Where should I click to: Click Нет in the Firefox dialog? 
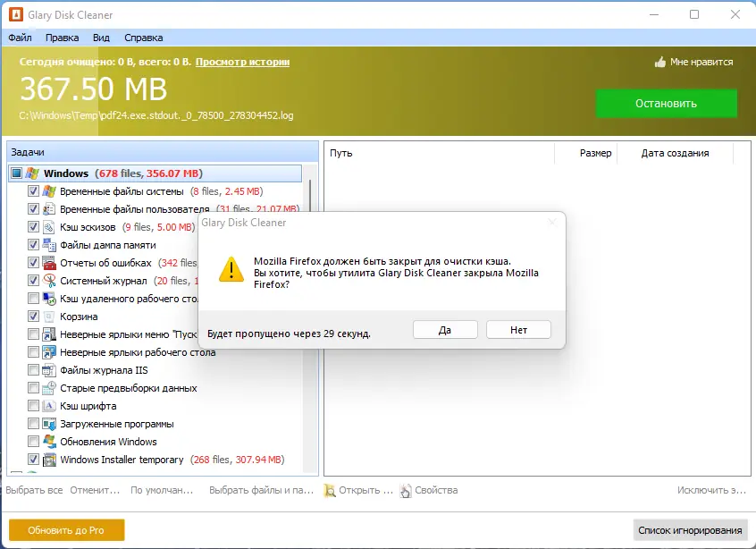519,330
